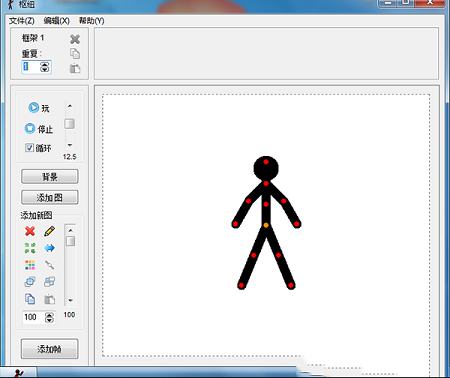The width and height of the screenshot is (450, 378).
Task: Click the Pivot icon in the taskbar
Action: coord(20,373)
